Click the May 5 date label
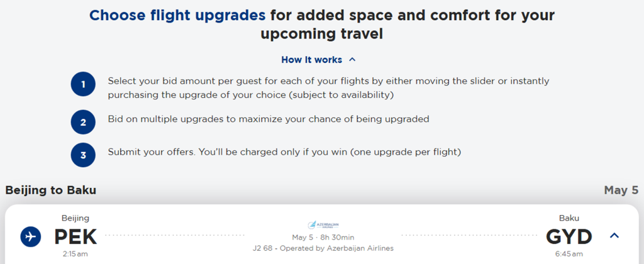 (621, 190)
